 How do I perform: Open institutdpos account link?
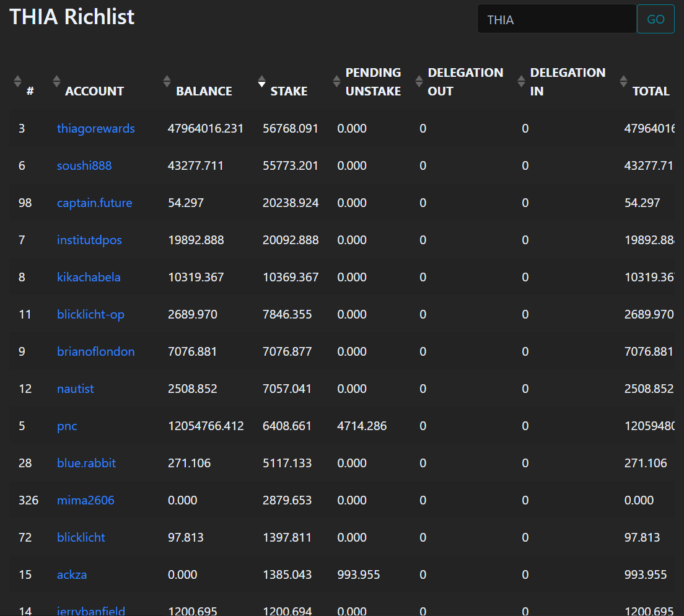89,240
